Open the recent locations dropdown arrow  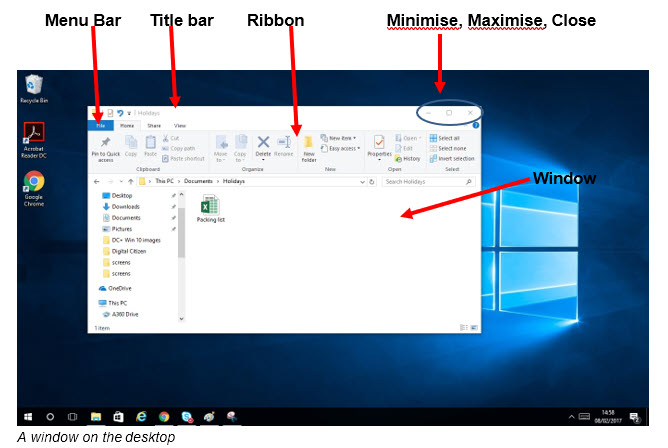pyautogui.click(x=121, y=182)
